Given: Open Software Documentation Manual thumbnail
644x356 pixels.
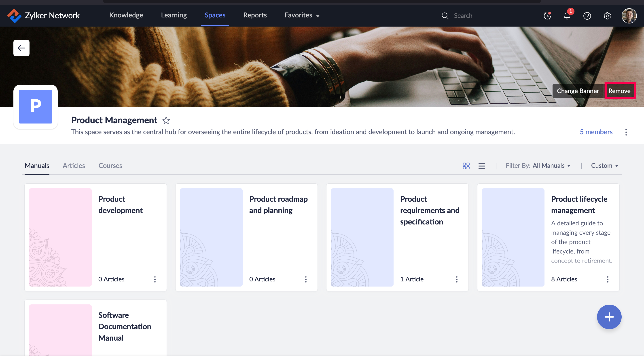Looking at the screenshot, I should [60, 330].
